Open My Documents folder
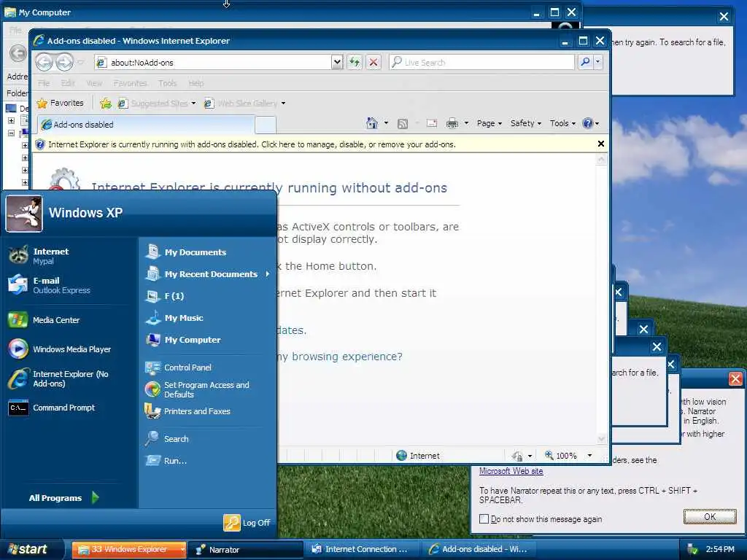Screen dimensions: 747x560 pos(186,252)
